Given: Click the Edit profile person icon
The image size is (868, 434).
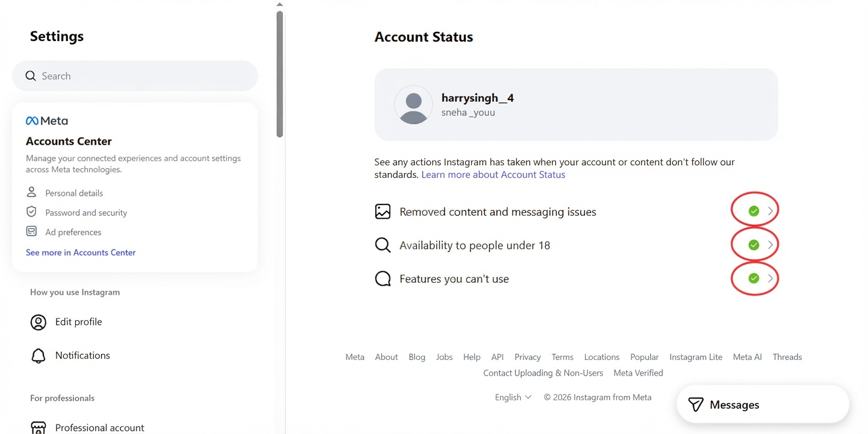Looking at the screenshot, I should (38, 322).
